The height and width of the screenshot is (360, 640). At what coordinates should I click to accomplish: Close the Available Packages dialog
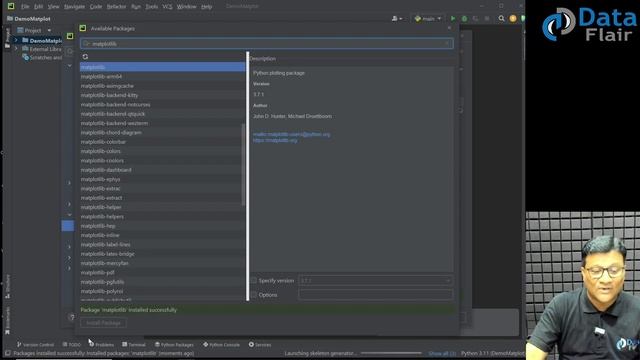(x=449, y=28)
